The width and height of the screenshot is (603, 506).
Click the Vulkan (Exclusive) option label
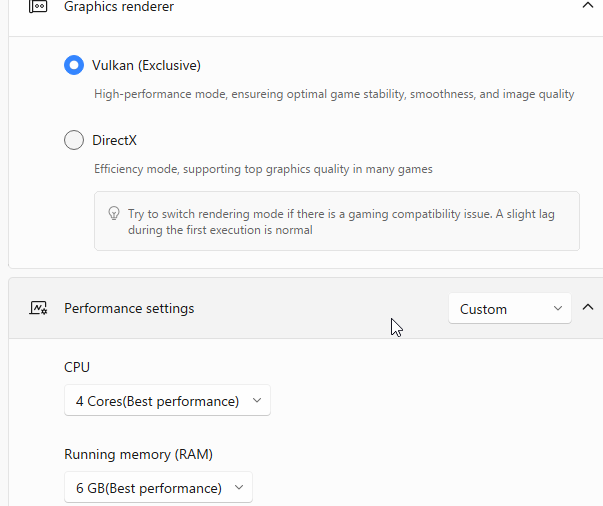[146, 66]
